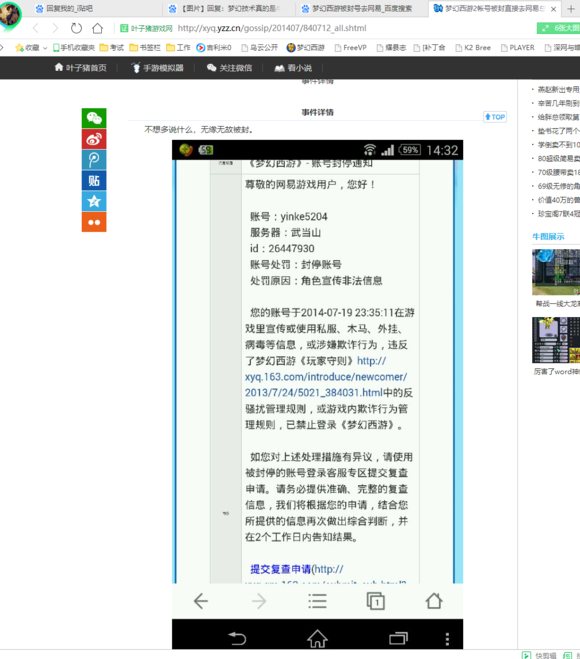Open the 幸苦几年刷到 sidebar link
Viewport: 580px width, 659px height.
[x=558, y=103]
